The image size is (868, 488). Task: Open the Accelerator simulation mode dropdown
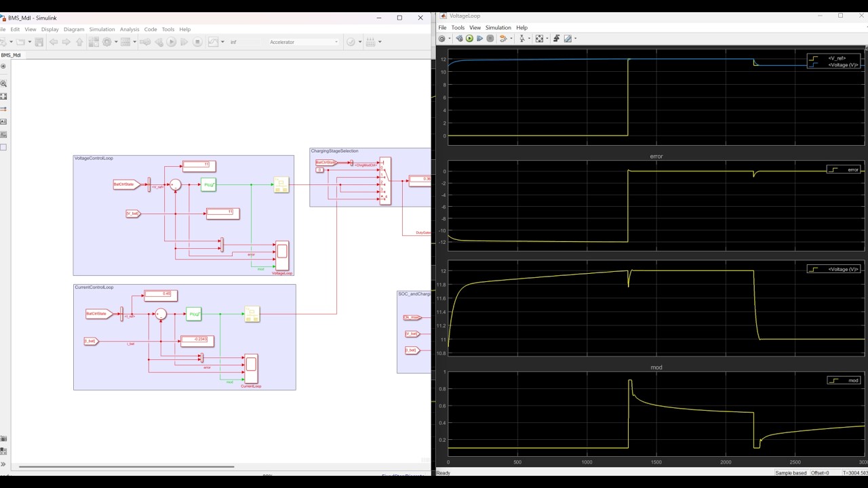(x=303, y=42)
